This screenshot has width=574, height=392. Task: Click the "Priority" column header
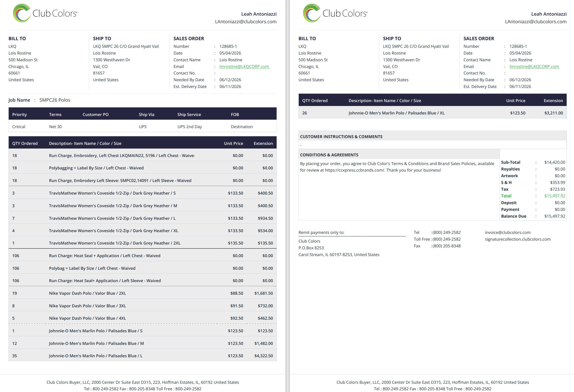pos(20,114)
